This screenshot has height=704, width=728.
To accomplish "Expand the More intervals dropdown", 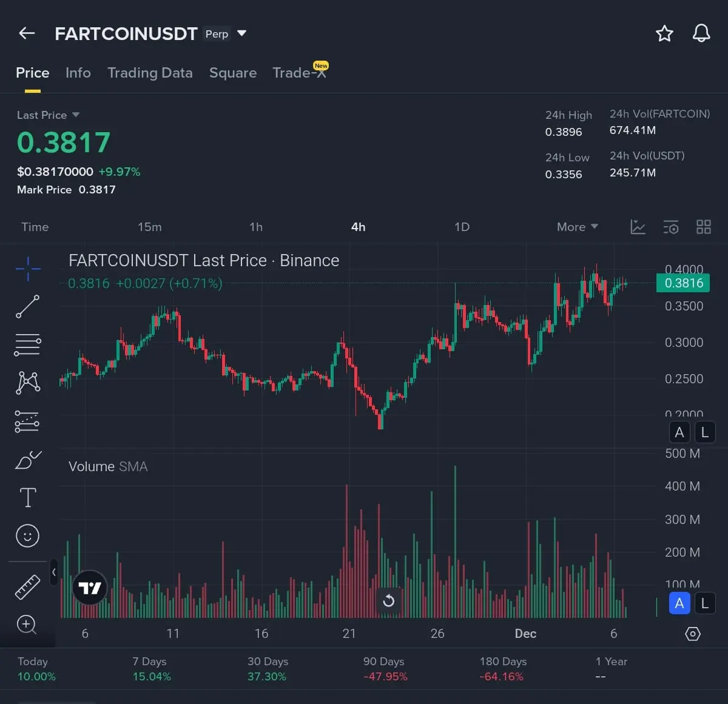I will click(x=577, y=227).
